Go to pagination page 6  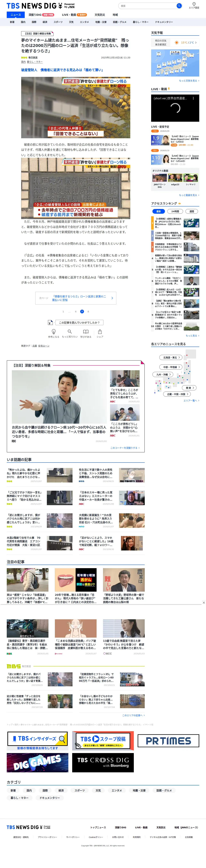(76, 312)
